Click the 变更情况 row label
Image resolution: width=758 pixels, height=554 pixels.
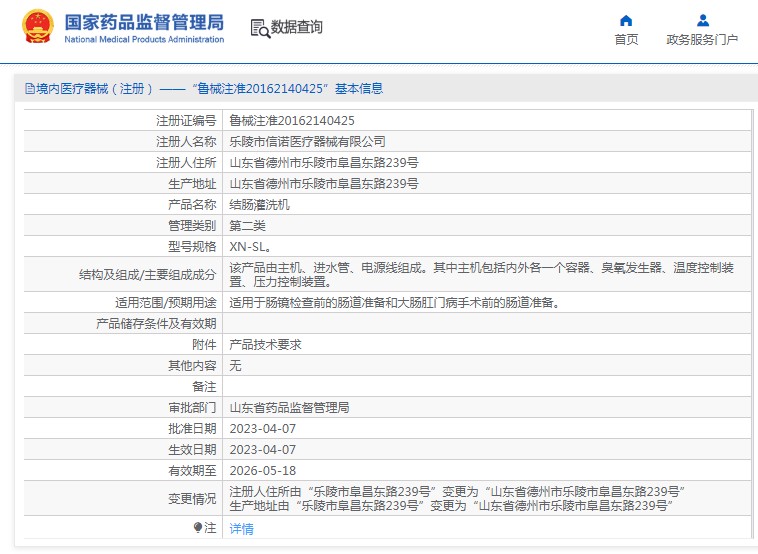[x=192, y=499]
